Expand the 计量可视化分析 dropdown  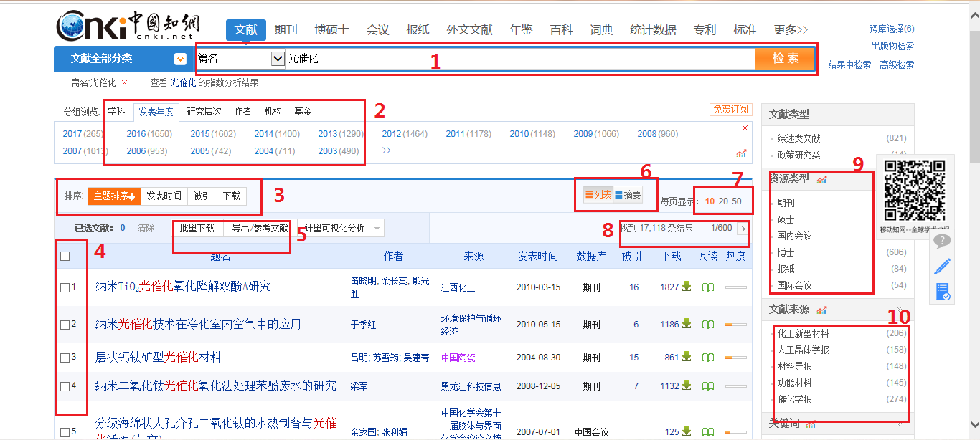(377, 228)
